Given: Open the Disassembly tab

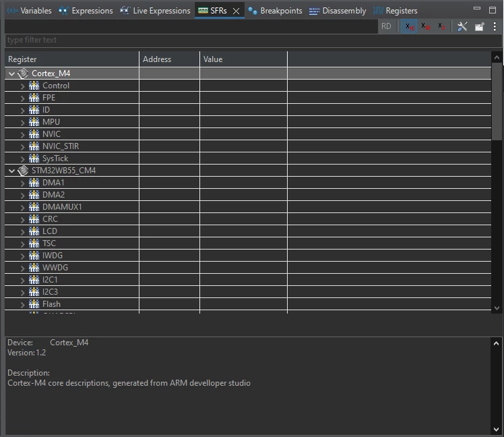Looking at the screenshot, I should [x=338, y=11].
